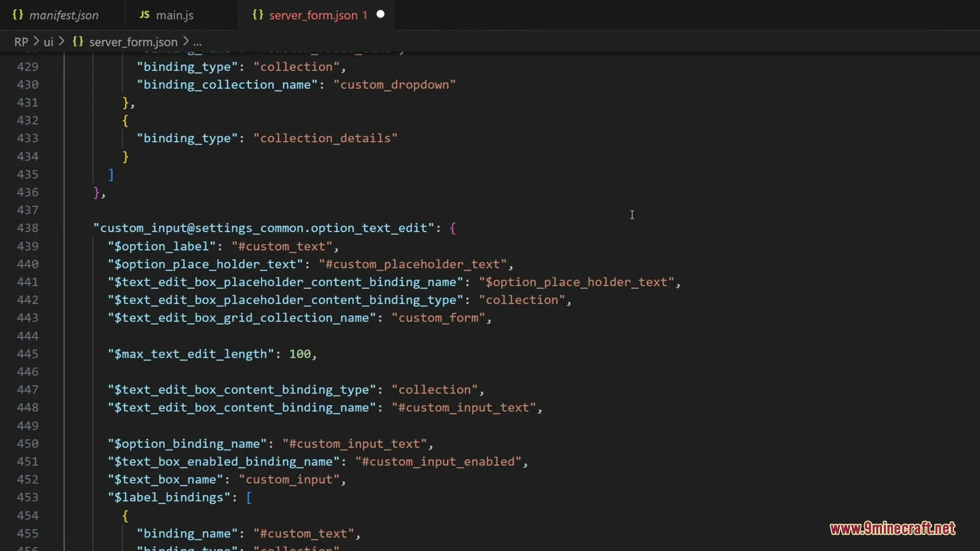Screen dimensions: 980x551
Task: Click the chevron after server_form.json breadcrumb
Action: [186, 41]
